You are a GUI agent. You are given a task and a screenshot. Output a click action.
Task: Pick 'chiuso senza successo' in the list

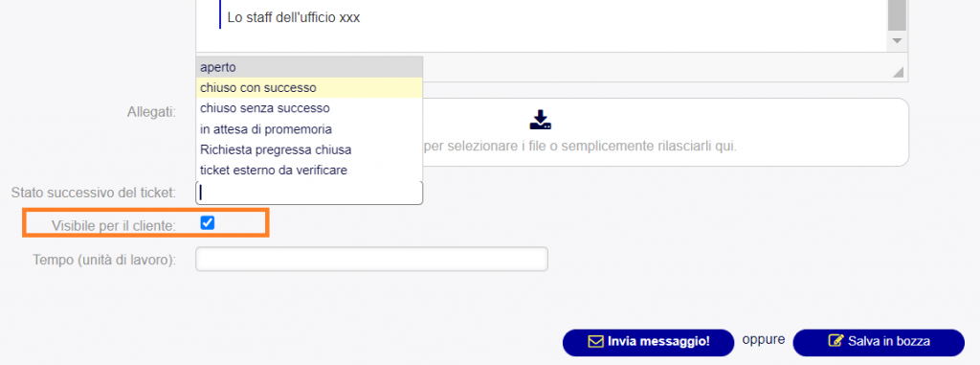309,108
